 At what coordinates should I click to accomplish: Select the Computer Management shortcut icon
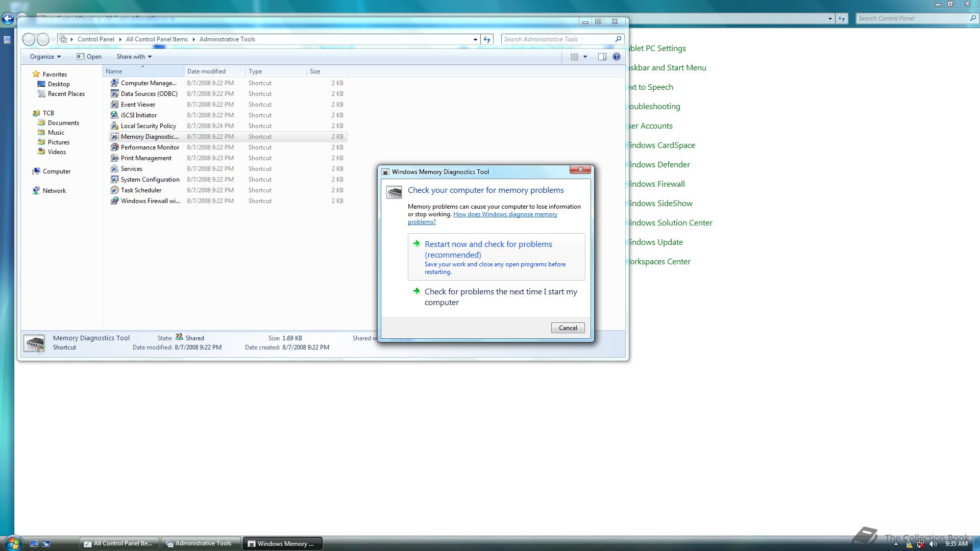point(115,83)
